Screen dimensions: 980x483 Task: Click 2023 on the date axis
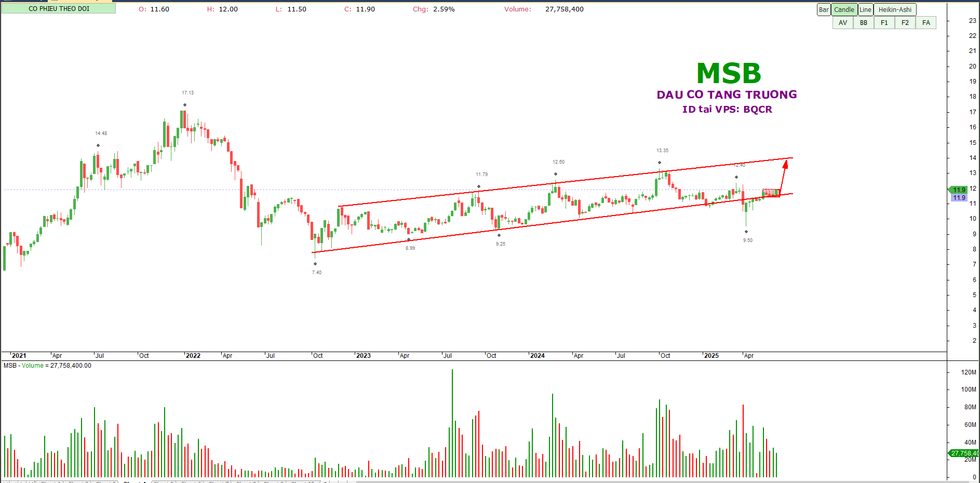[x=364, y=356]
